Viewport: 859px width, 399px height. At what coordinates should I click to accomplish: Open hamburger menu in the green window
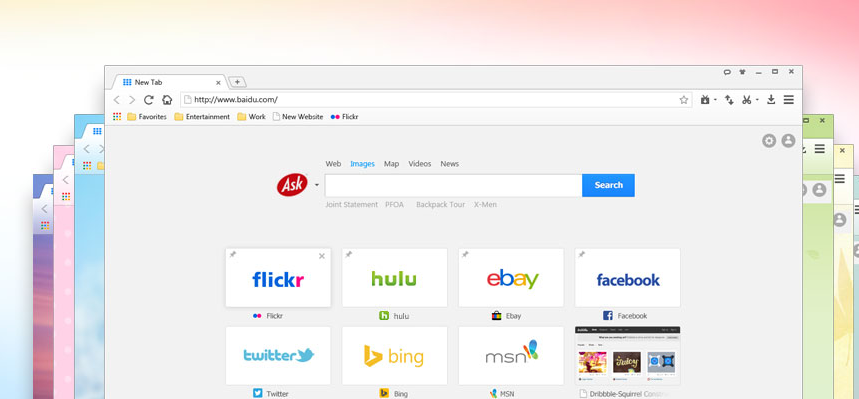[819, 149]
